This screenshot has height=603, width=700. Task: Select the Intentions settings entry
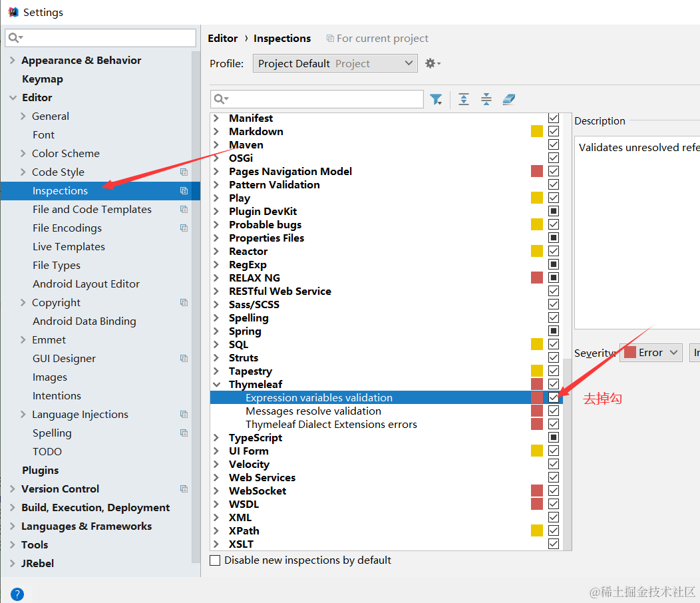pos(57,396)
